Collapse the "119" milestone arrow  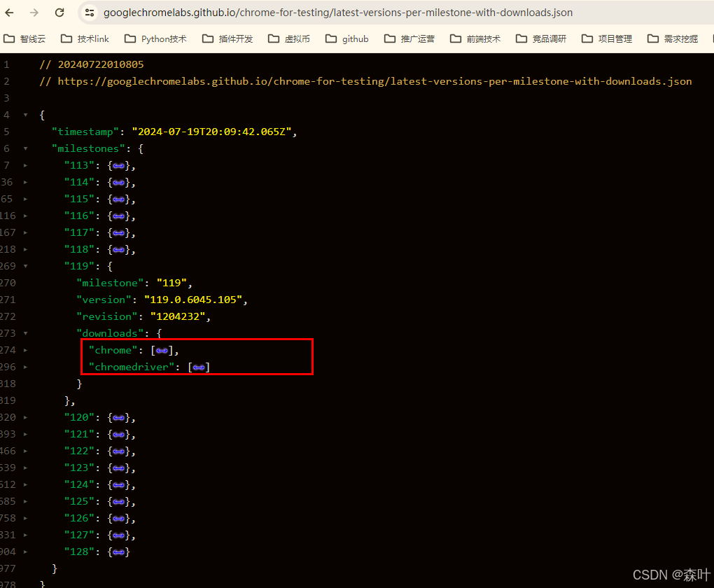coord(25,266)
